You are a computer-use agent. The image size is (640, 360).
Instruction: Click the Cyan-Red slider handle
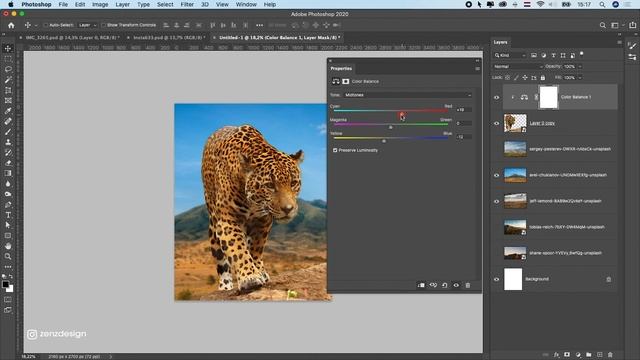pyautogui.click(x=402, y=114)
